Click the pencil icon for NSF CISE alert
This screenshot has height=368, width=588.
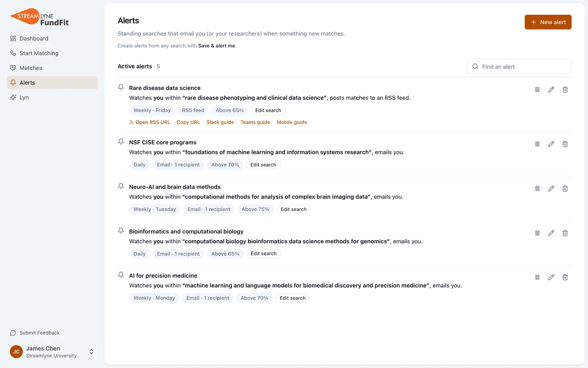pyautogui.click(x=551, y=144)
